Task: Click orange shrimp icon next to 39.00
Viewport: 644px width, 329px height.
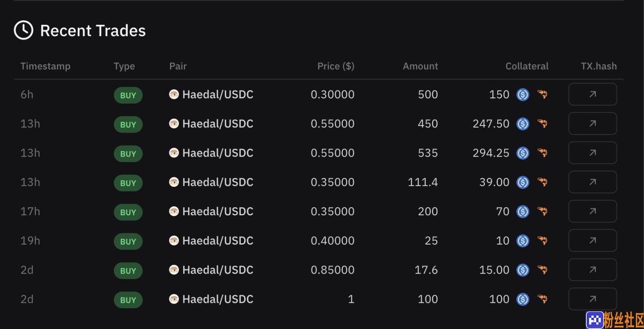Action: (542, 182)
